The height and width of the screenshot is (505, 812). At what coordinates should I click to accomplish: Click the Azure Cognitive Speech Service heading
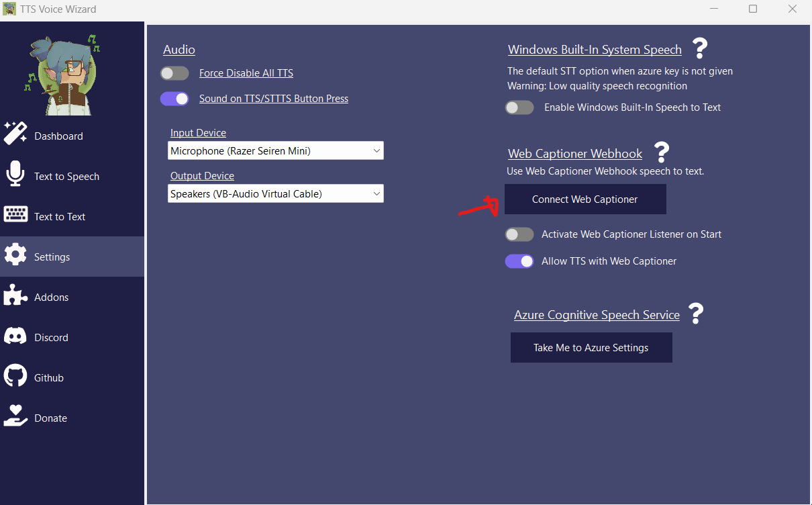tap(597, 315)
